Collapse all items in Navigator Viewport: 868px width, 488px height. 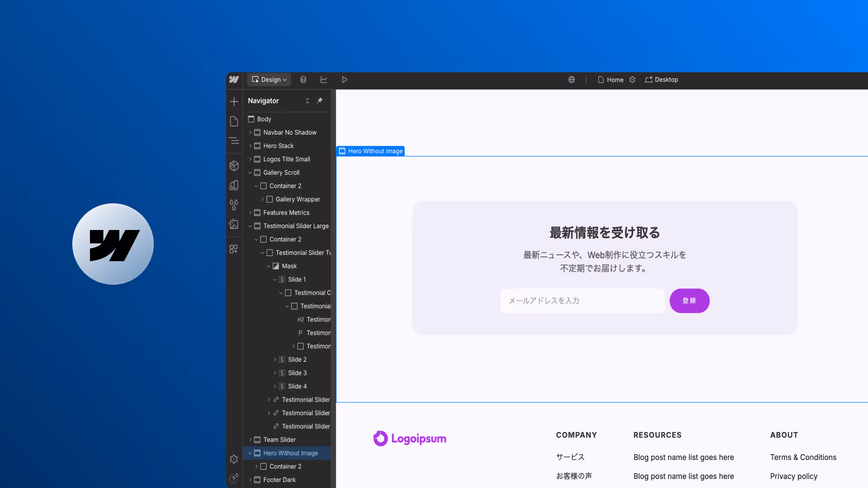(307, 101)
